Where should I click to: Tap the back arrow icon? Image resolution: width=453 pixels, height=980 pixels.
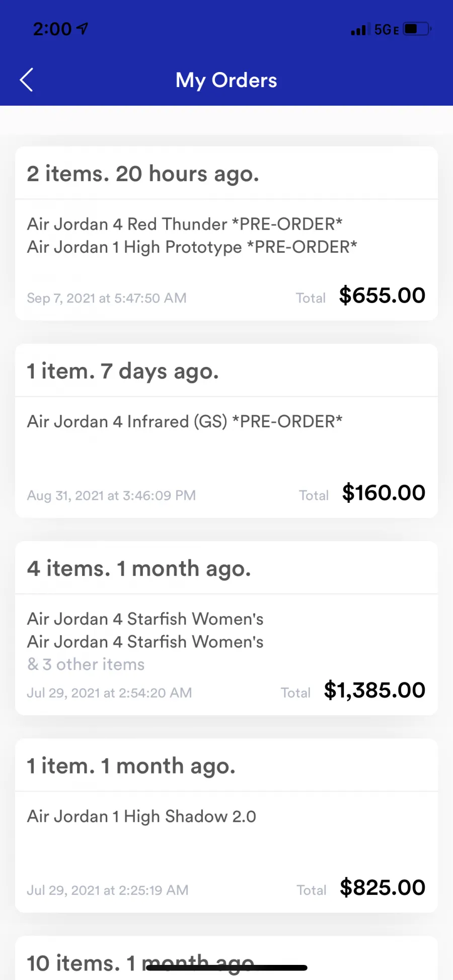click(26, 80)
